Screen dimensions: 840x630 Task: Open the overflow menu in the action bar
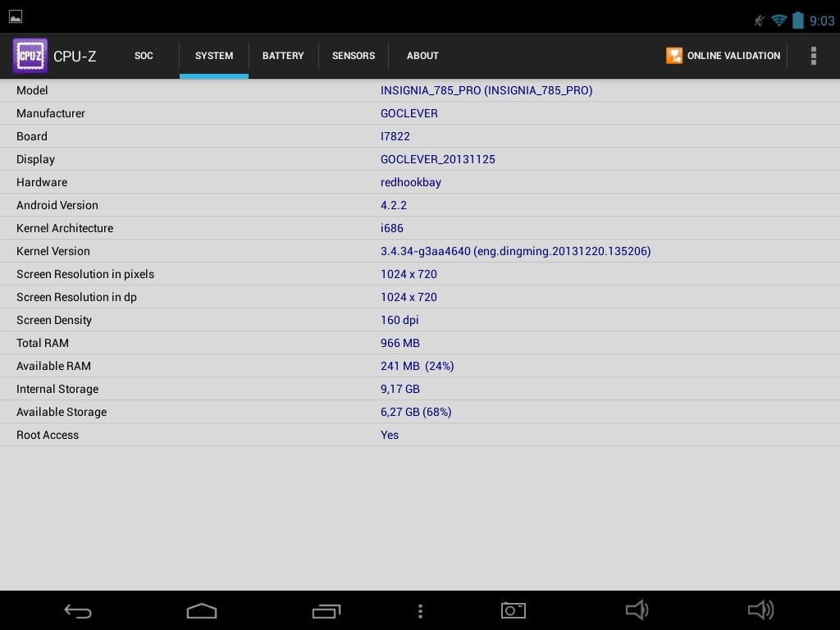[x=813, y=56]
